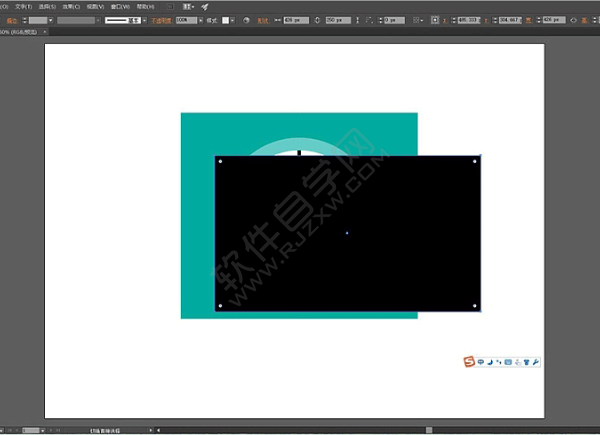Toggle the Chinese/English mode on Sogou bar
The width and height of the screenshot is (600, 435).
pyautogui.click(x=481, y=362)
